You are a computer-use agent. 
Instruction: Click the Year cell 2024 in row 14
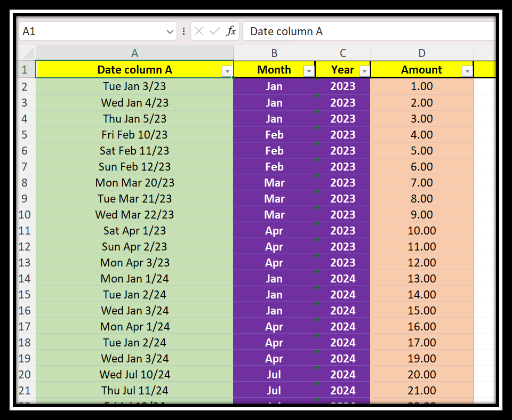[343, 278]
